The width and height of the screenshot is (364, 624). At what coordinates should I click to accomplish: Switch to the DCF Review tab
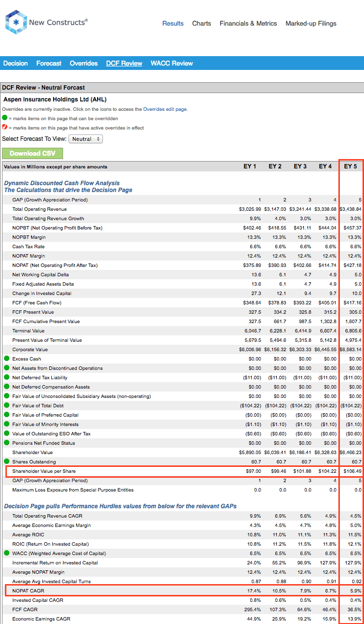(124, 63)
